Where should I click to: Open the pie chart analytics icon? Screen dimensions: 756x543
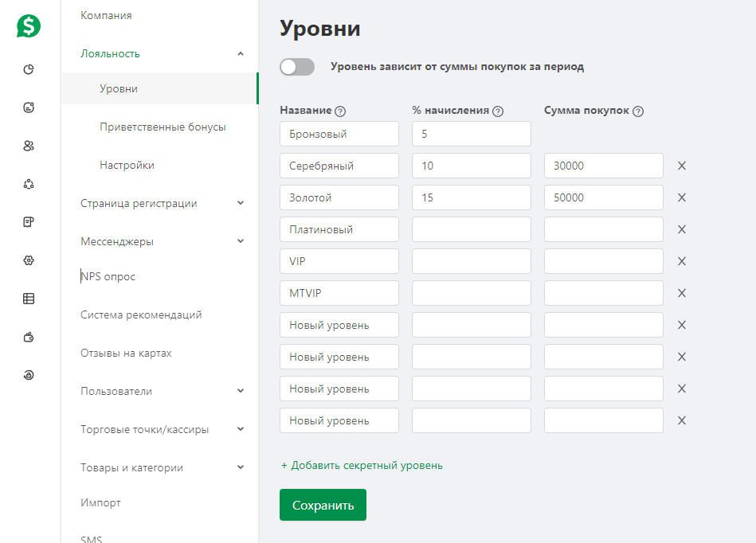29,69
